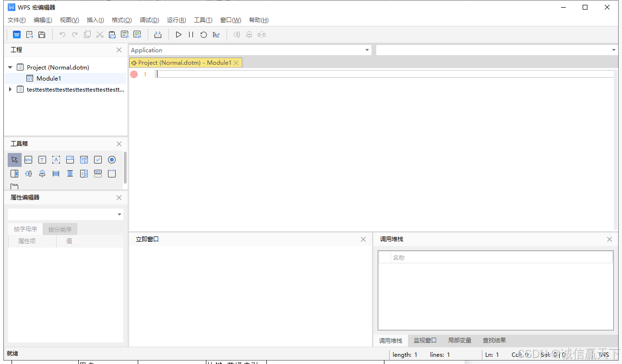Click the Undo arrow icon

tap(62, 35)
